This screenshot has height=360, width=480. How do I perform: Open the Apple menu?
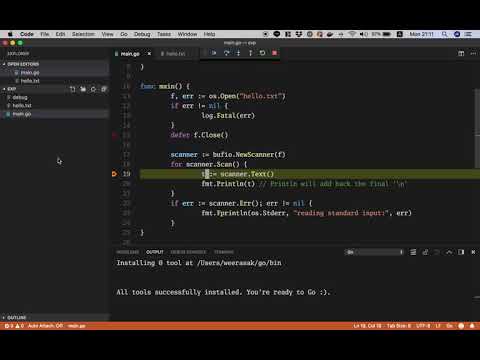[10, 34]
